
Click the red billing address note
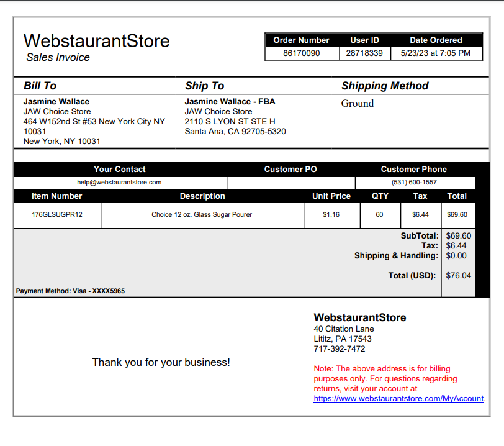coord(385,379)
